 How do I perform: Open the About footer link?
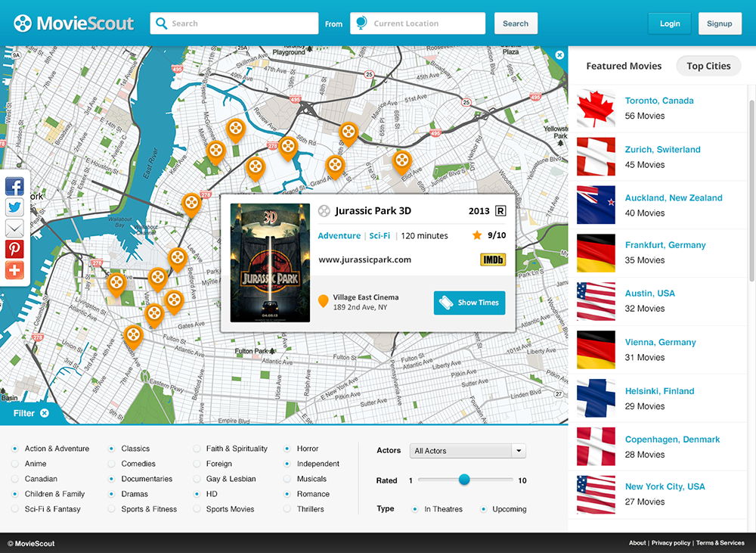point(637,543)
